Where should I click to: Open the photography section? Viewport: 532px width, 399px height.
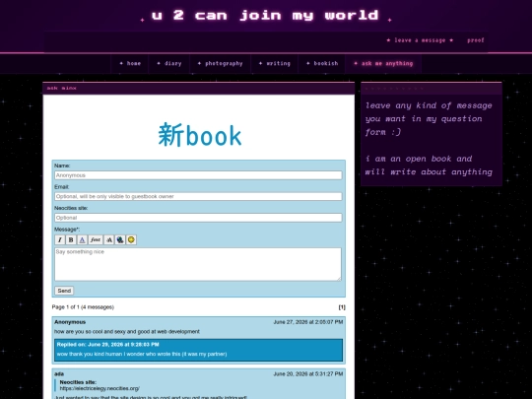coord(221,63)
